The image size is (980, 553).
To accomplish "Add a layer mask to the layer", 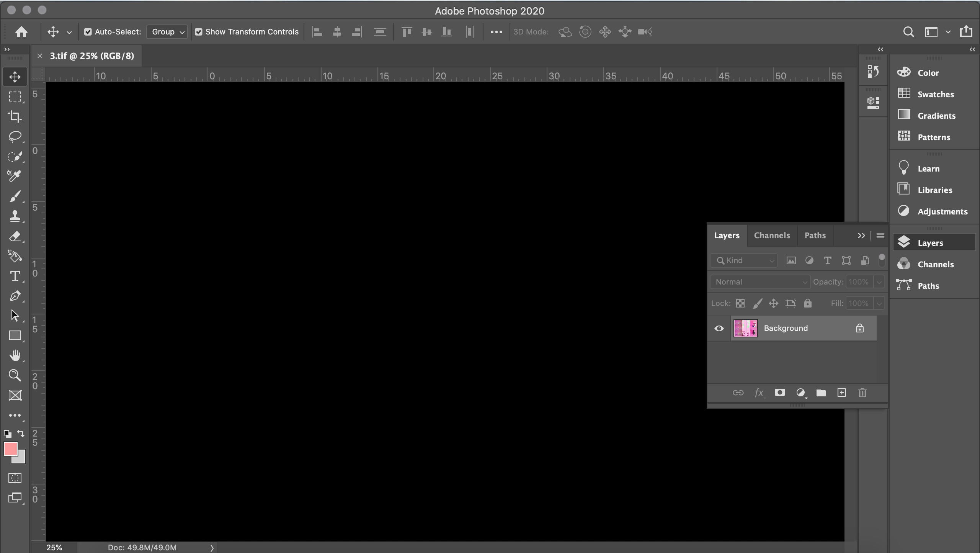I will tap(779, 393).
